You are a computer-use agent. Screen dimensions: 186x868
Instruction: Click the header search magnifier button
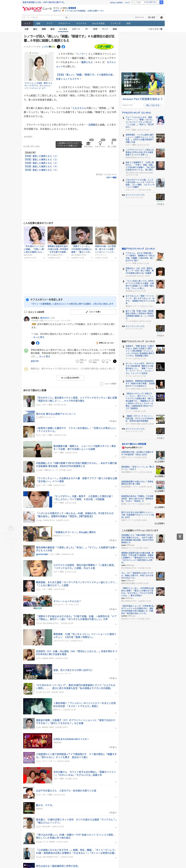click(x=161, y=2)
